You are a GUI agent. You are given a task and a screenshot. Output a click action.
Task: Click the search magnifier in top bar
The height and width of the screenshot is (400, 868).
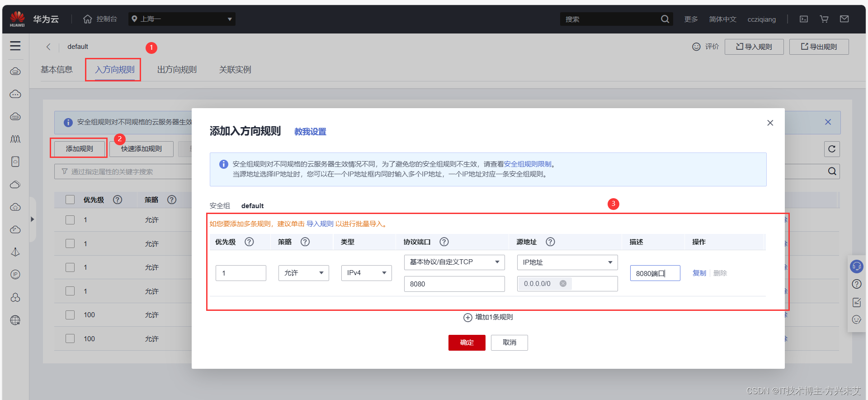point(665,19)
